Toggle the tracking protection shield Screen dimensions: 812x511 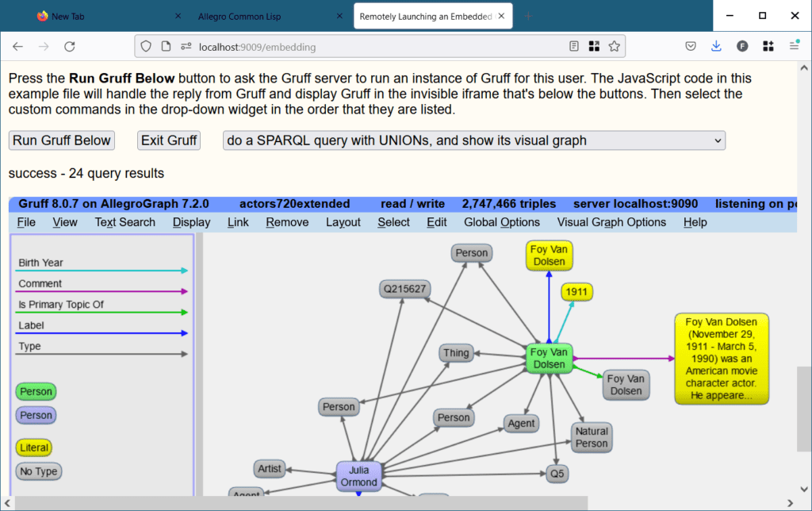(145, 46)
